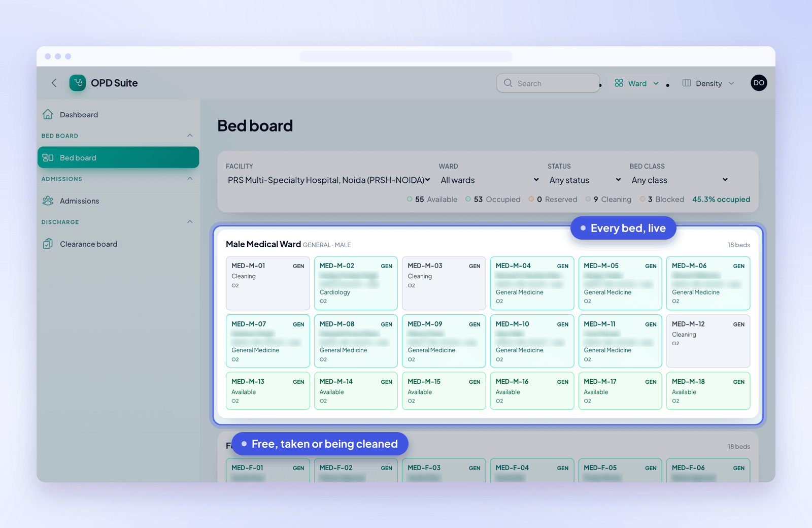Select available bed MED-M-13

(x=268, y=391)
